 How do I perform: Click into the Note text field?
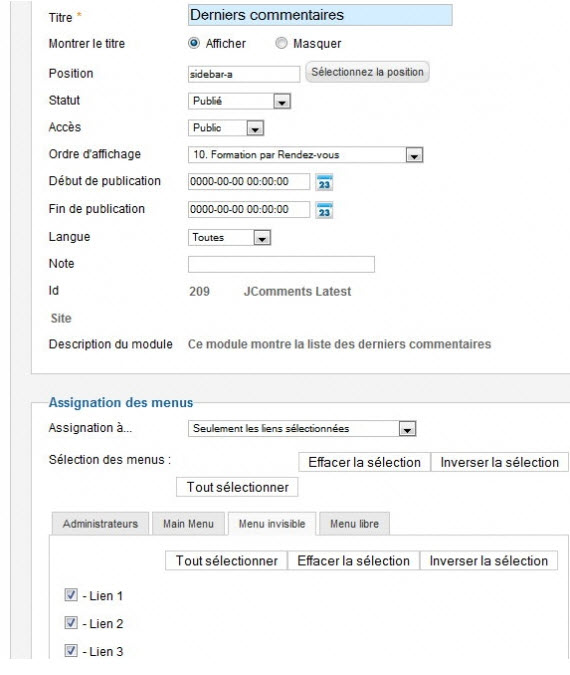pos(281,264)
